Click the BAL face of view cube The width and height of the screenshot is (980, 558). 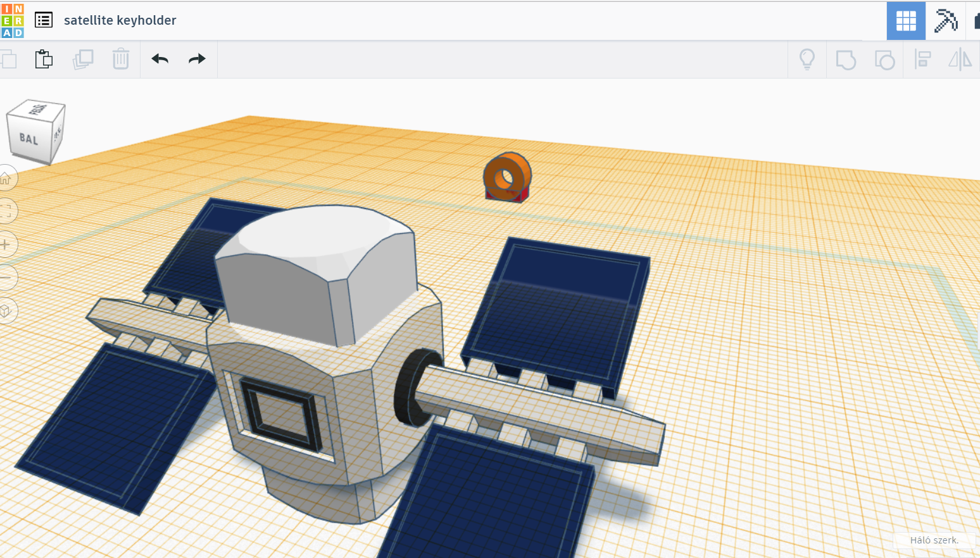pos(28,138)
